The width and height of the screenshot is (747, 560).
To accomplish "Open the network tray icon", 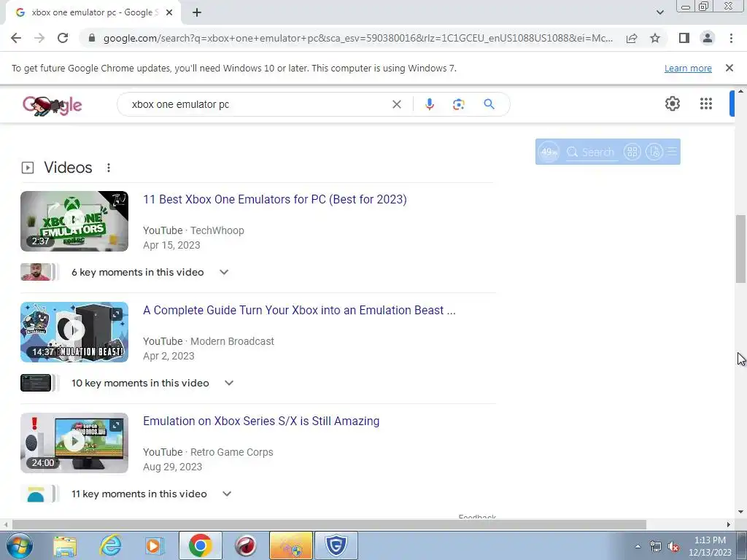I will click(x=656, y=546).
